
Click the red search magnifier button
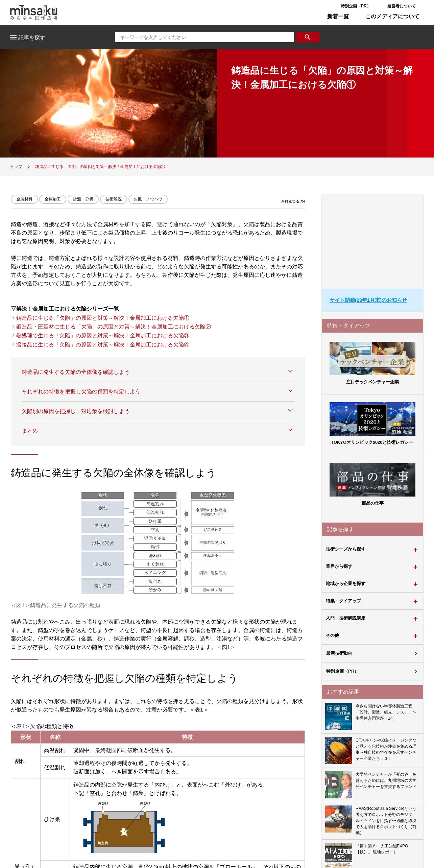click(307, 37)
